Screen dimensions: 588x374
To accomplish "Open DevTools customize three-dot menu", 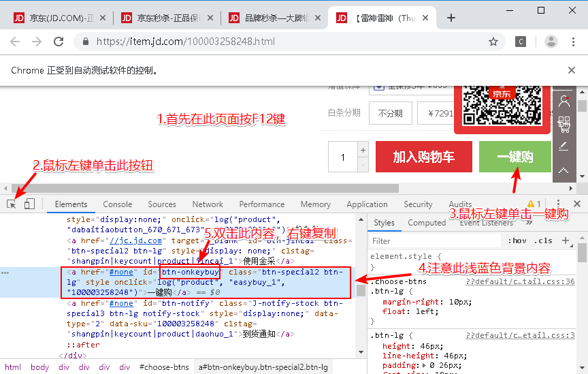I will click(x=558, y=204).
